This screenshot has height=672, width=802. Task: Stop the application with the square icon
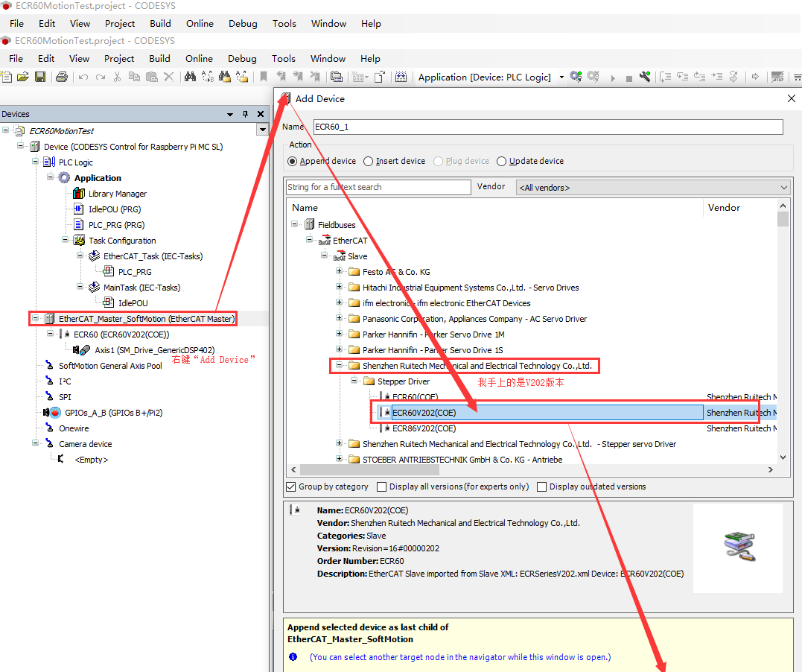coord(629,79)
